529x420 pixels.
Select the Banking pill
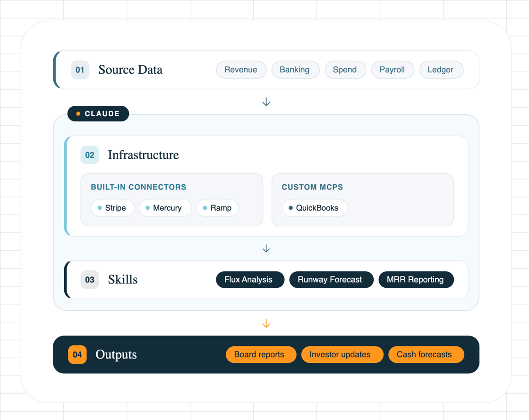point(295,70)
